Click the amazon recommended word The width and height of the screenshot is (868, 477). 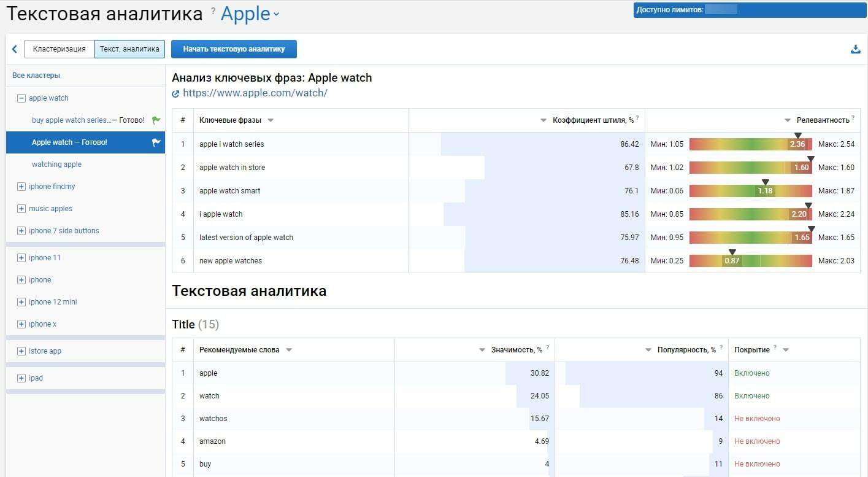(212, 441)
